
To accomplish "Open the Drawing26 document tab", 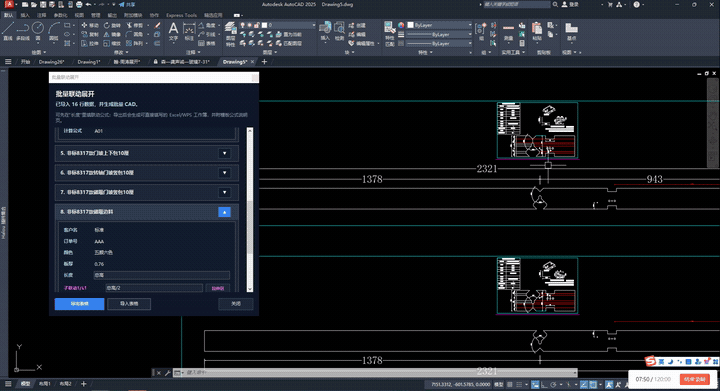I will coord(51,61).
